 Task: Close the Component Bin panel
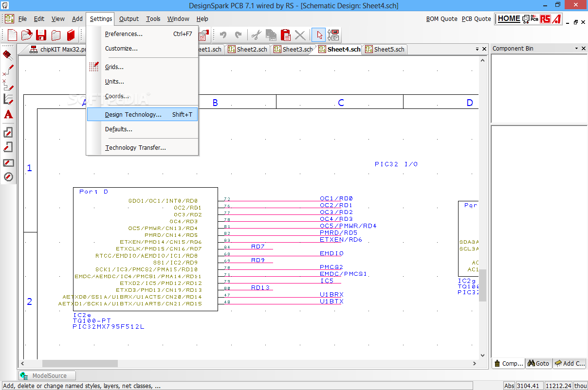coord(583,49)
